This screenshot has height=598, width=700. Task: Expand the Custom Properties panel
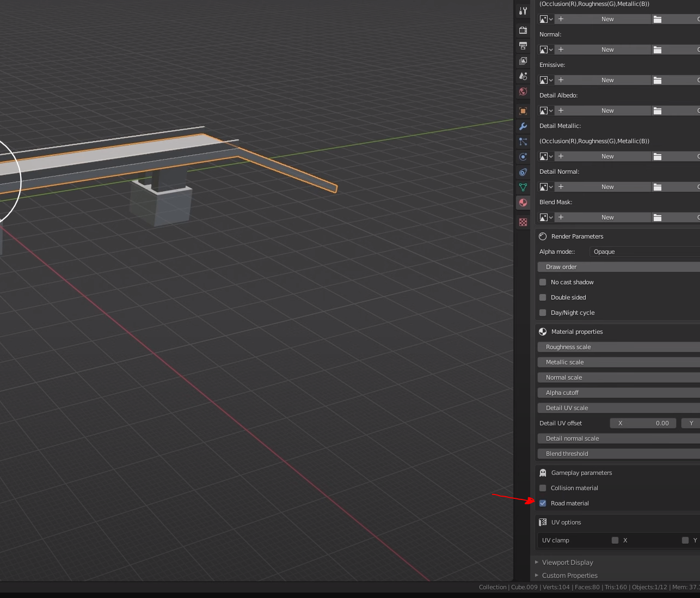(x=569, y=576)
